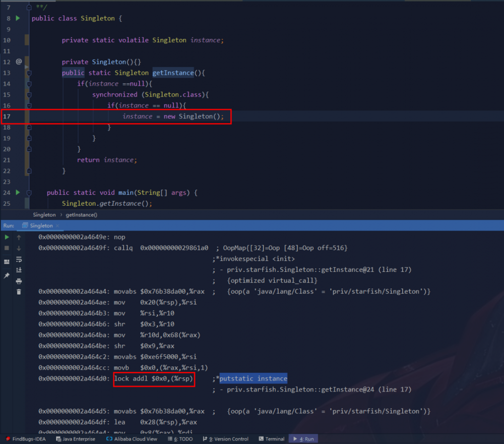Click 'synchronized (Singleton.class){' on line 15

[150, 94]
